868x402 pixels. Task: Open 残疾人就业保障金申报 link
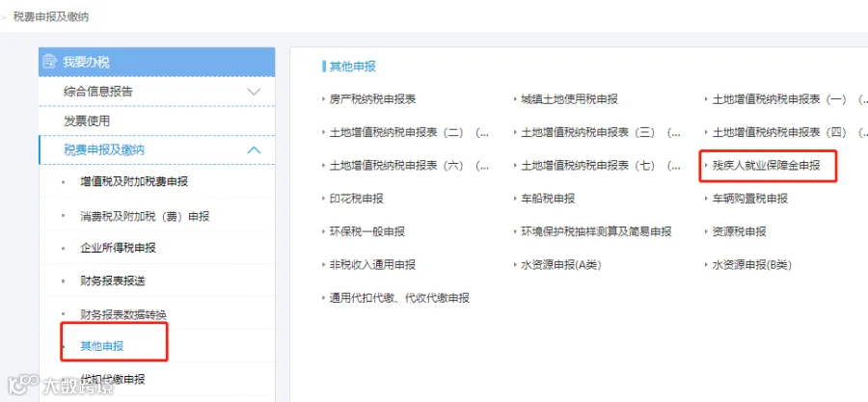tap(766, 166)
